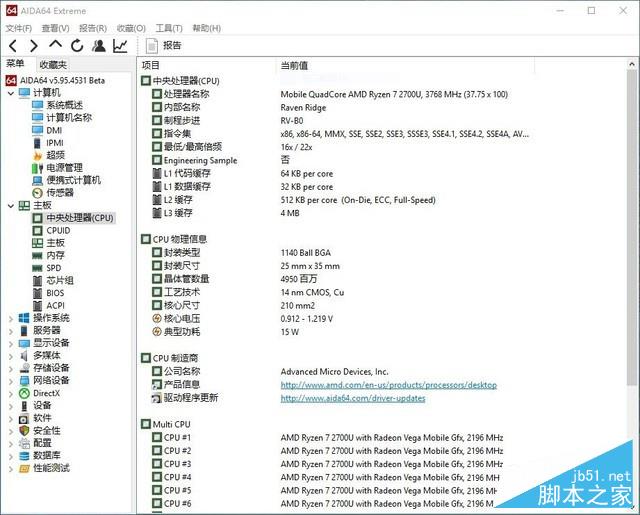Open the user profile toolbar icon
The image size is (640, 515).
tap(98, 45)
